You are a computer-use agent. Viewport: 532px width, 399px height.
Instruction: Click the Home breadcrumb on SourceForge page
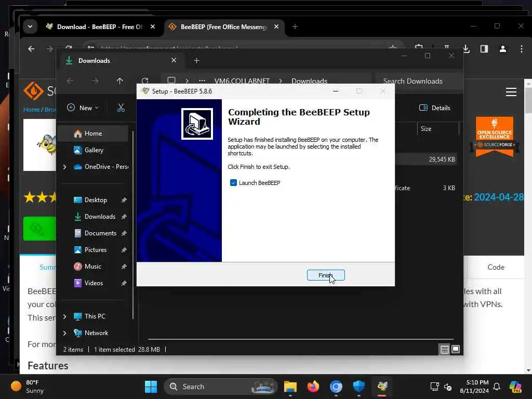click(31, 110)
